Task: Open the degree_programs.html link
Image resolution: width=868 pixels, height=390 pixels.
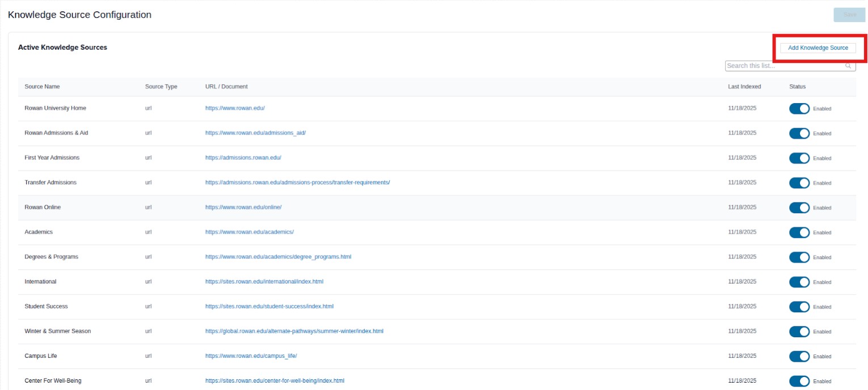Action: (x=277, y=257)
